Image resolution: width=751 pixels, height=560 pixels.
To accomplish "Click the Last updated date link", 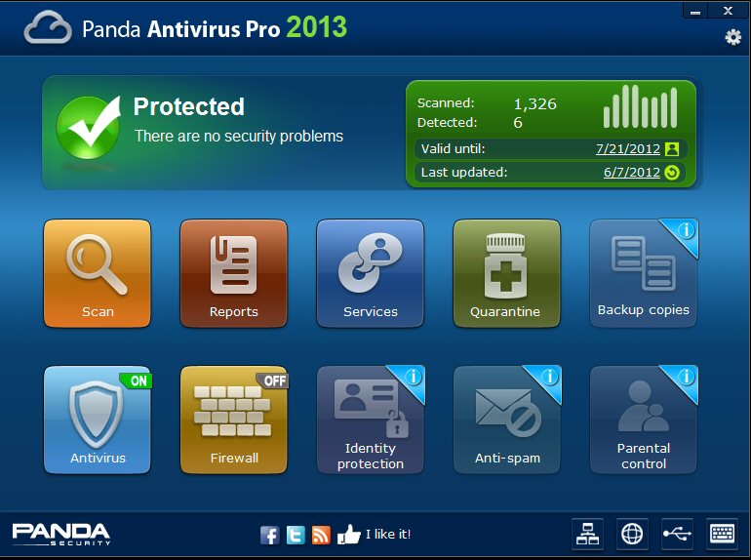I will 632,172.
